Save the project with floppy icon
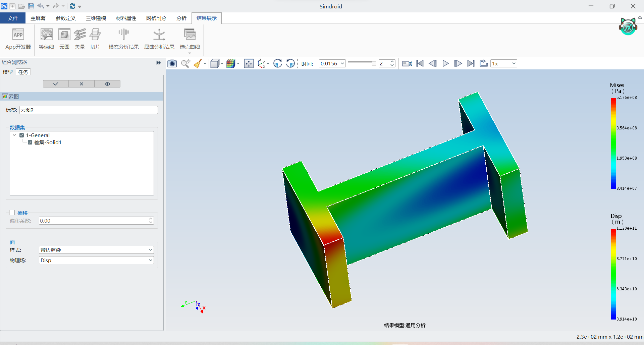Image resolution: width=644 pixels, height=345 pixels. pyautogui.click(x=31, y=6)
